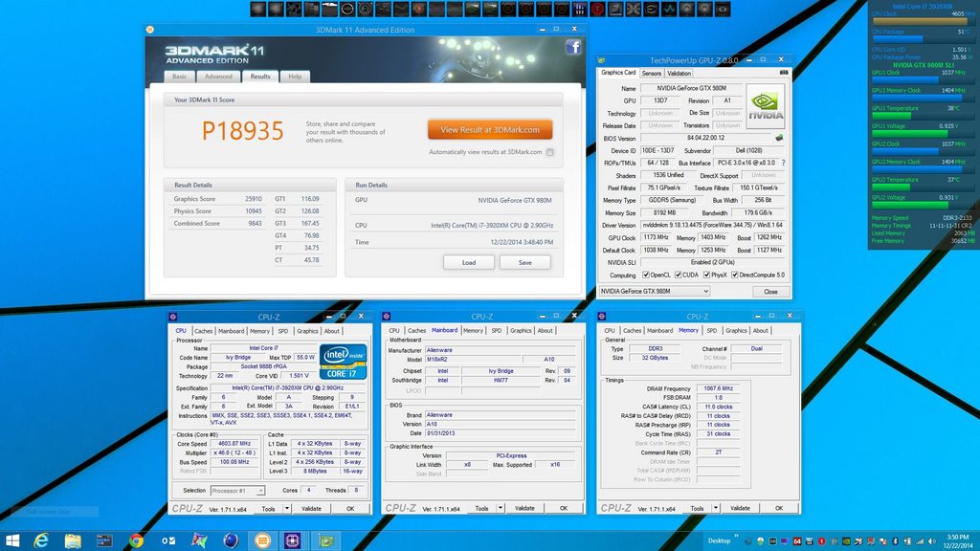Image resolution: width=980 pixels, height=551 pixels.
Task: Open File Explorer from the taskbar
Action: [x=73, y=540]
